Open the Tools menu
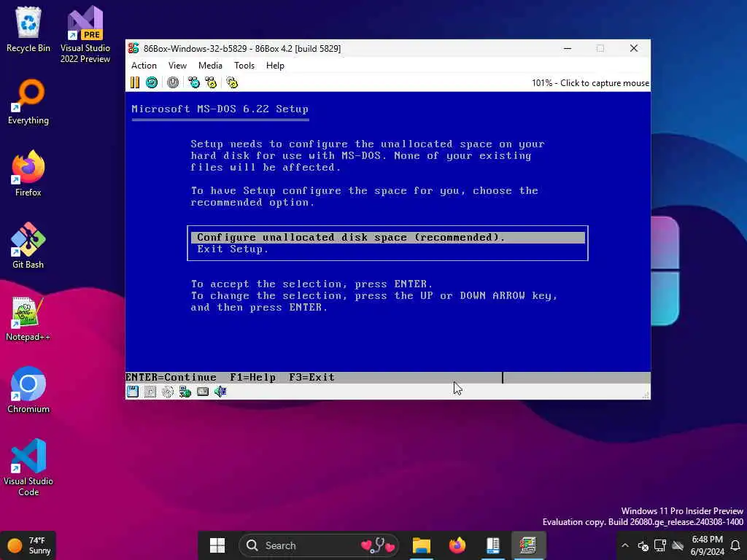747x560 pixels. [x=244, y=66]
